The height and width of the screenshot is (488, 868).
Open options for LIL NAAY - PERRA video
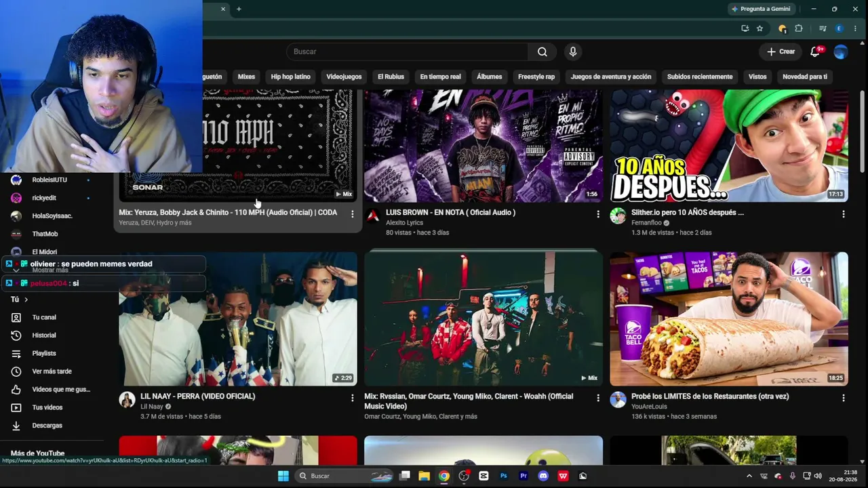352,398
